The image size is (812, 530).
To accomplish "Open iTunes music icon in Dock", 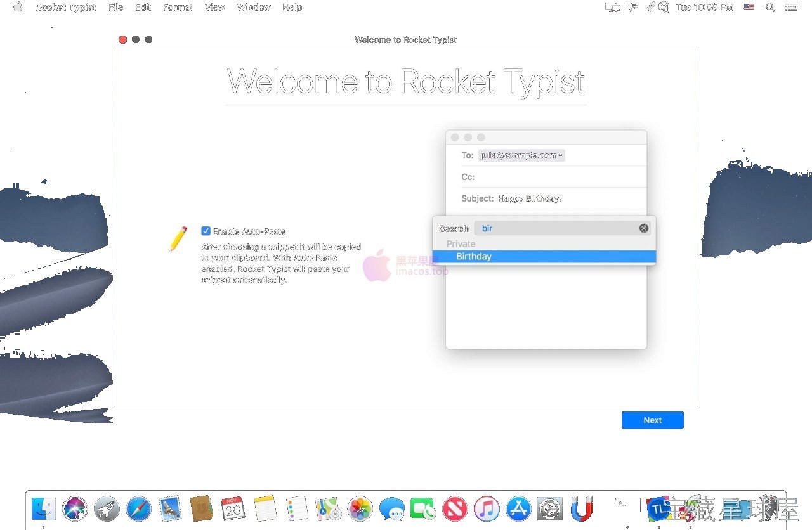I will pos(487,508).
